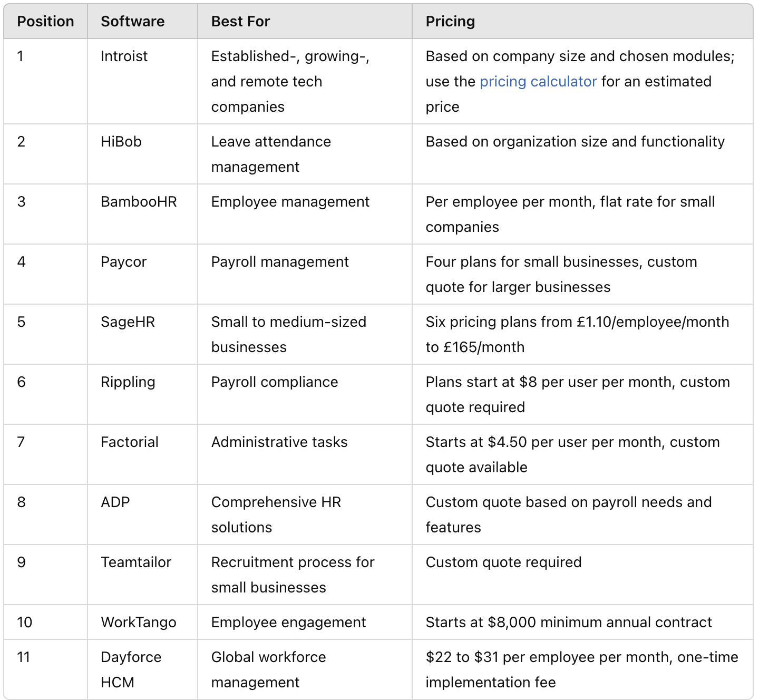This screenshot has height=700, width=759.
Task: Select the Rippling software cell
Action: 142,394
